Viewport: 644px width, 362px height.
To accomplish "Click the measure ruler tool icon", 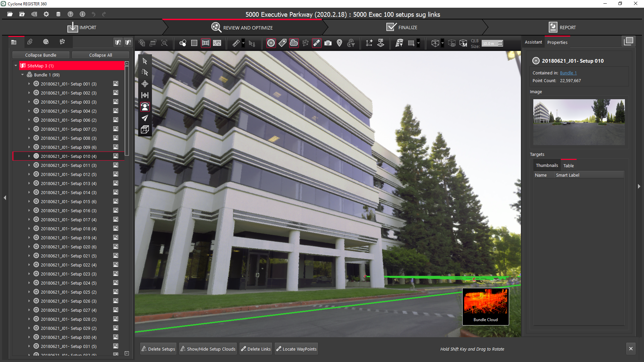I will coord(236,43).
